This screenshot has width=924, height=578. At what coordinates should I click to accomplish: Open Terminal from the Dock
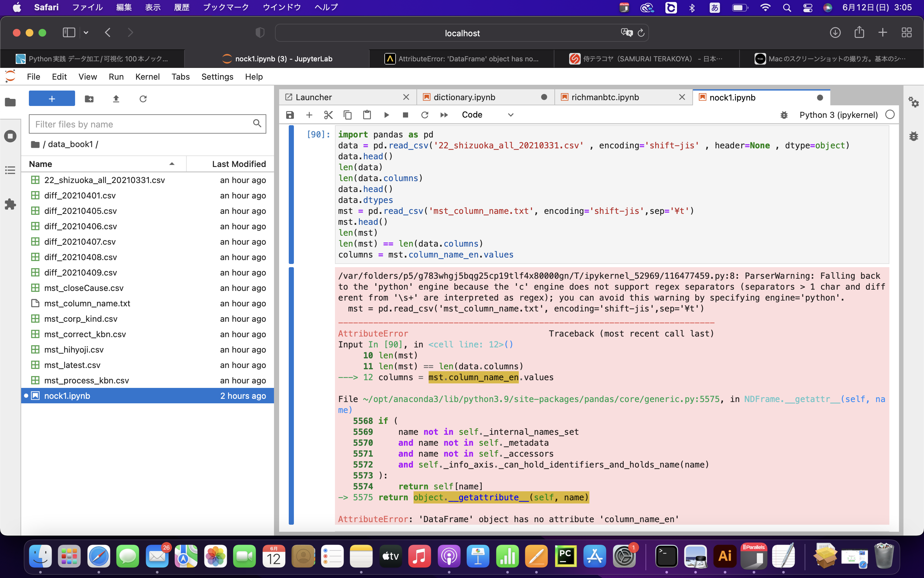point(667,556)
